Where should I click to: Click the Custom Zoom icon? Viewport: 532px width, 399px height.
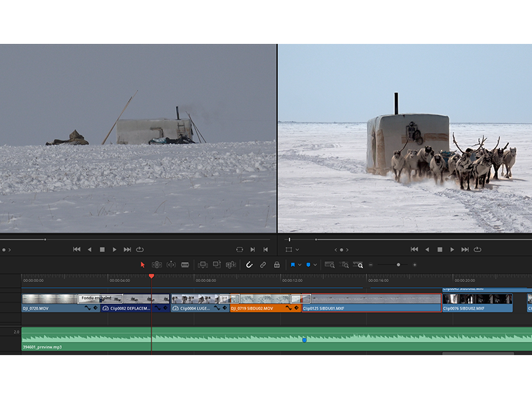pyautogui.click(x=358, y=265)
